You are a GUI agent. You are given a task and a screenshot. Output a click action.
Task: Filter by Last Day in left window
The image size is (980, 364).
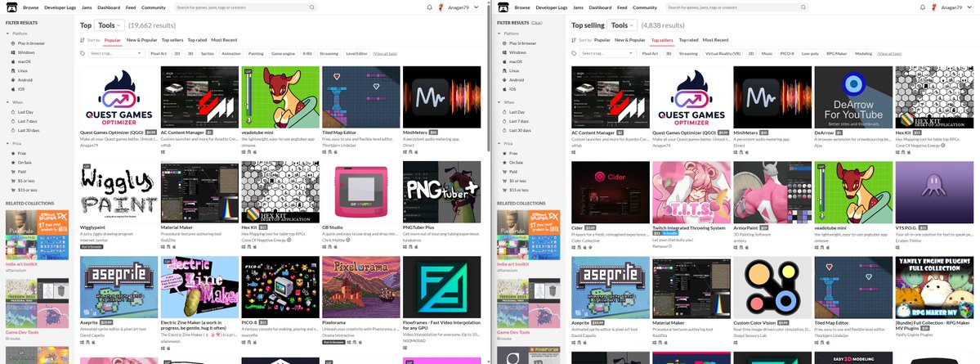pyautogui.click(x=21, y=112)
